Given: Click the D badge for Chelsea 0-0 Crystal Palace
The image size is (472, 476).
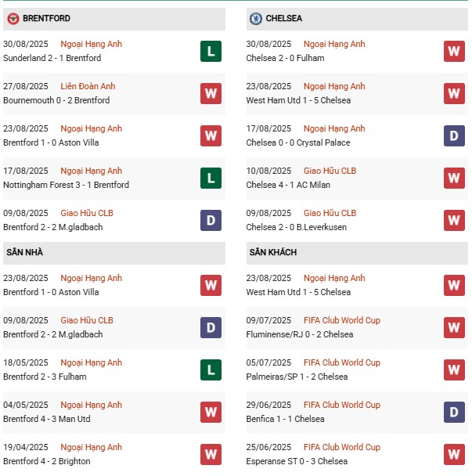Looking at the screenshot, I should coord(454,135).
